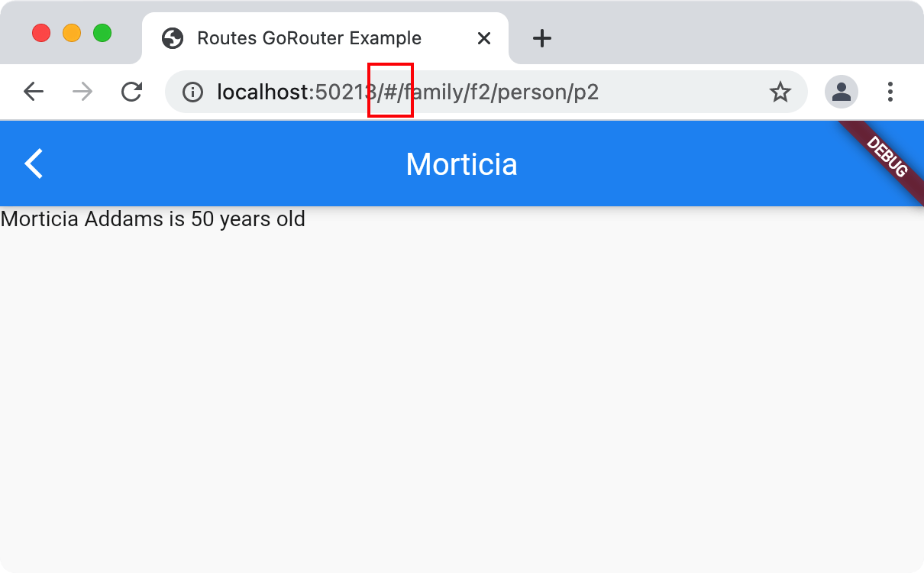The height and width of the screenshot is (573, 924).
Task: Click the browser back navigation arrow
Action: 34,92
